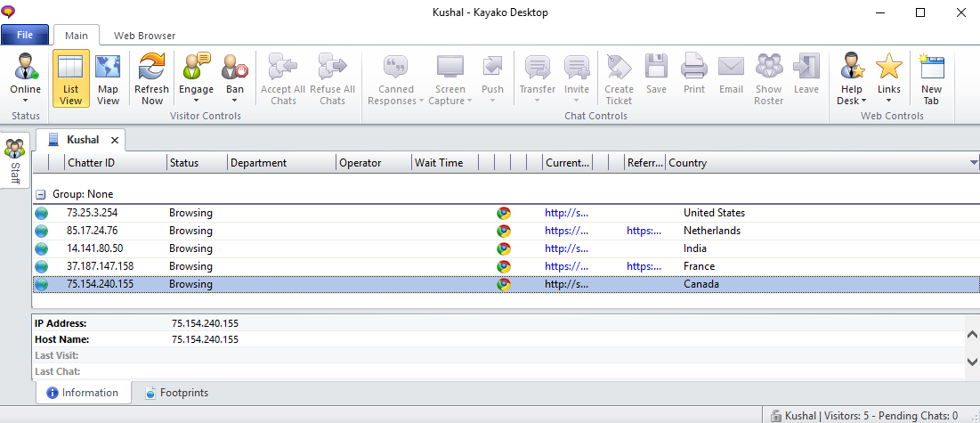Switch to Map View
Viewport: 980px width, 423px height.
[108, 79]
